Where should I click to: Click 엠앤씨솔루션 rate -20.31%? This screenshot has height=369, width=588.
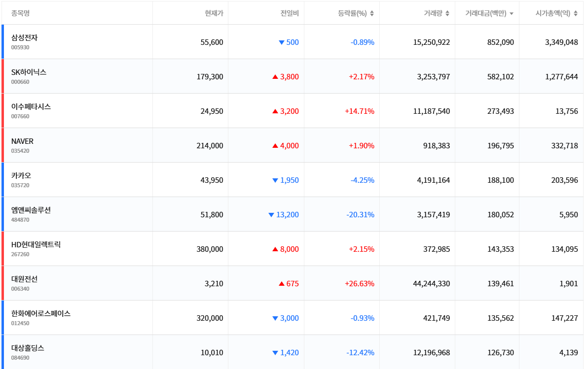point(361,215)
